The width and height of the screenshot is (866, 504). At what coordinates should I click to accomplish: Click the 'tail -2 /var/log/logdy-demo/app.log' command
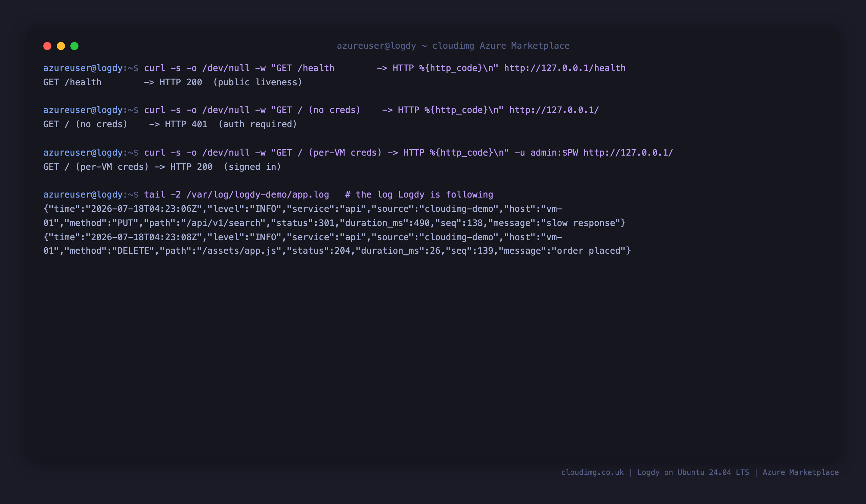pos(236,195)
